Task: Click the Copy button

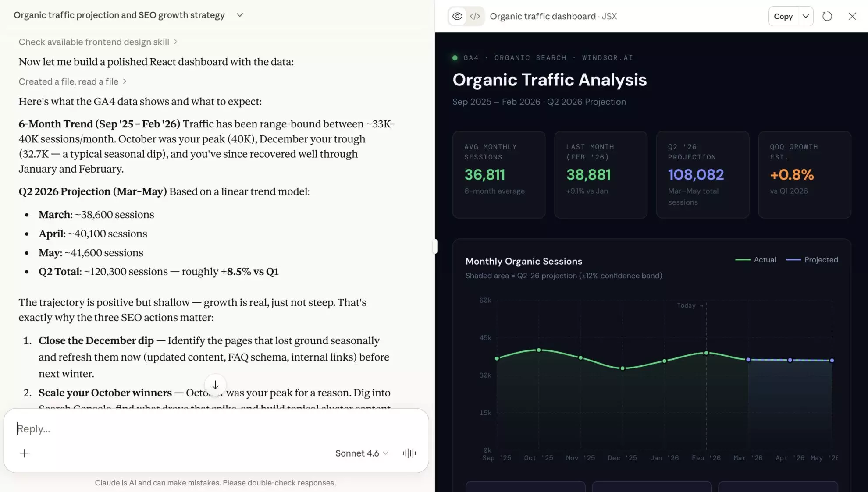Action: point(783,16)
